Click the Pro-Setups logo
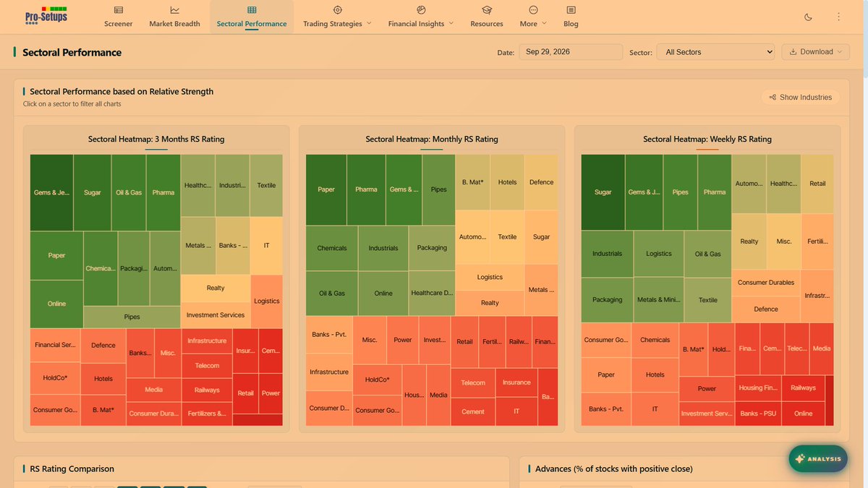868x488 pixels. point(45,15)
